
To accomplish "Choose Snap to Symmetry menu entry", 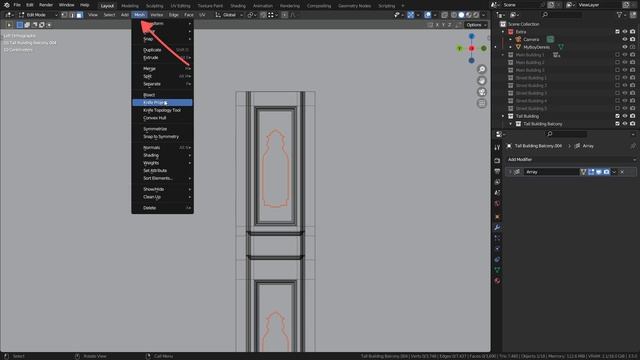I will point(162,137).
